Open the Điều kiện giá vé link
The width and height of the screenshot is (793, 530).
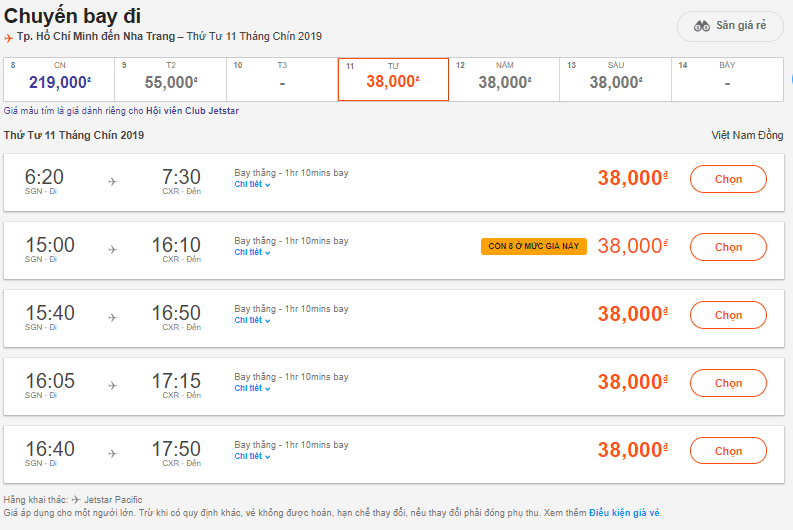pyautogui.click(x=624, y=513)
